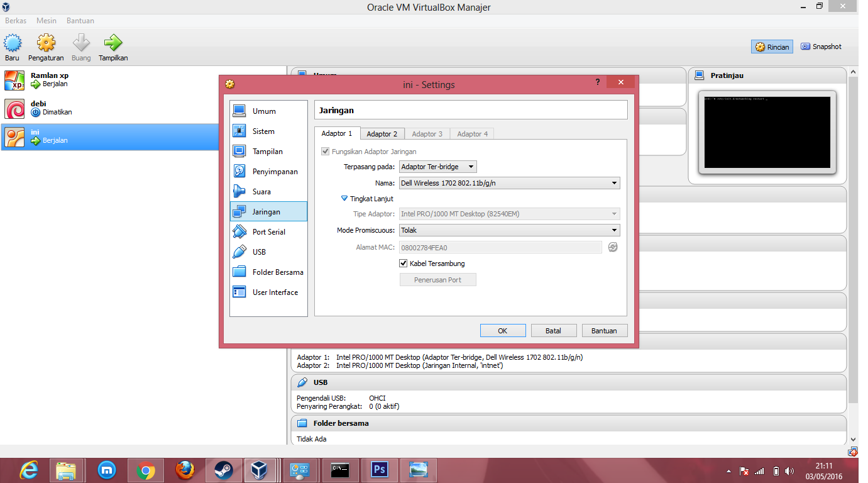Open Command Prompt from taskbar

pyautogui.click(x=340, y=470)
